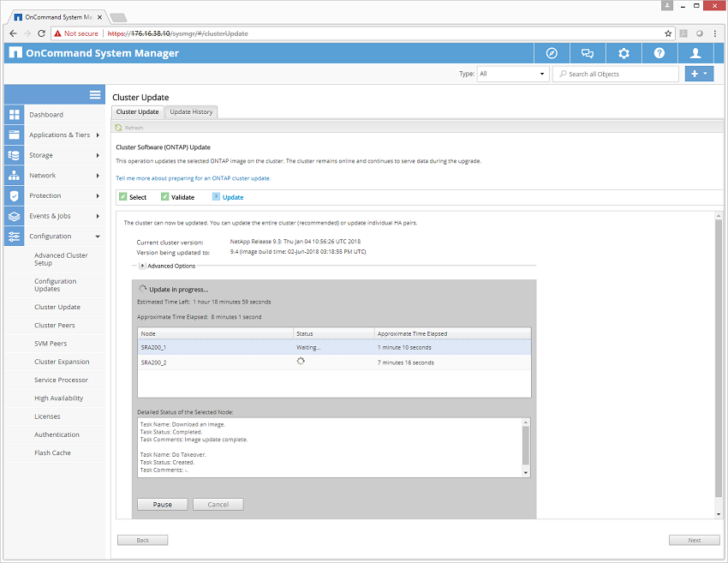Bookmark page with star icon
728x563 pixels.
coord(668,33)
